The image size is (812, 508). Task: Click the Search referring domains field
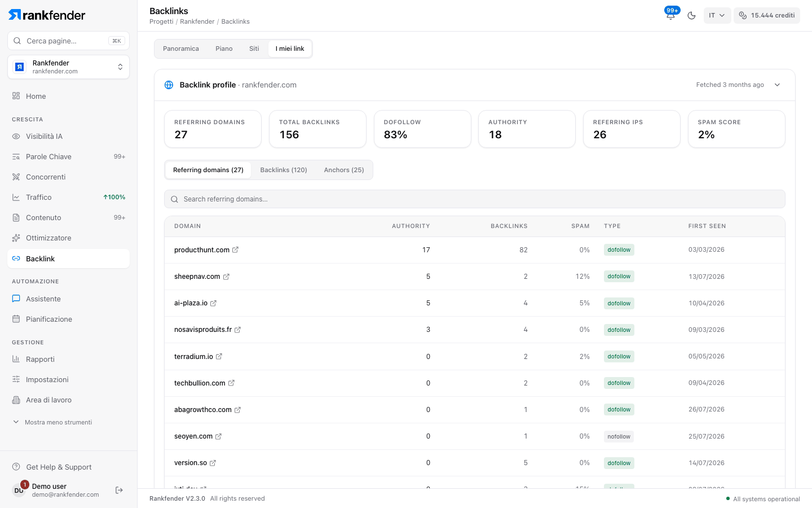pos(475,199)
